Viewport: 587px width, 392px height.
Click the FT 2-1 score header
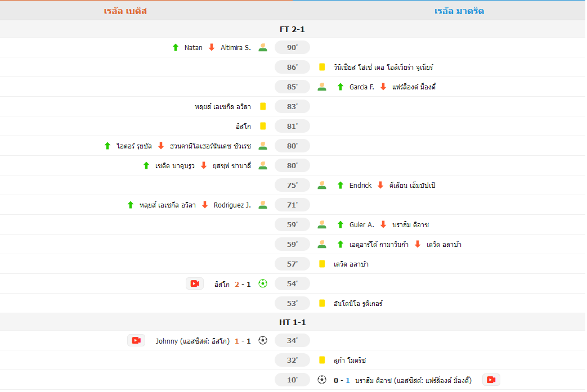click(293, 29)
